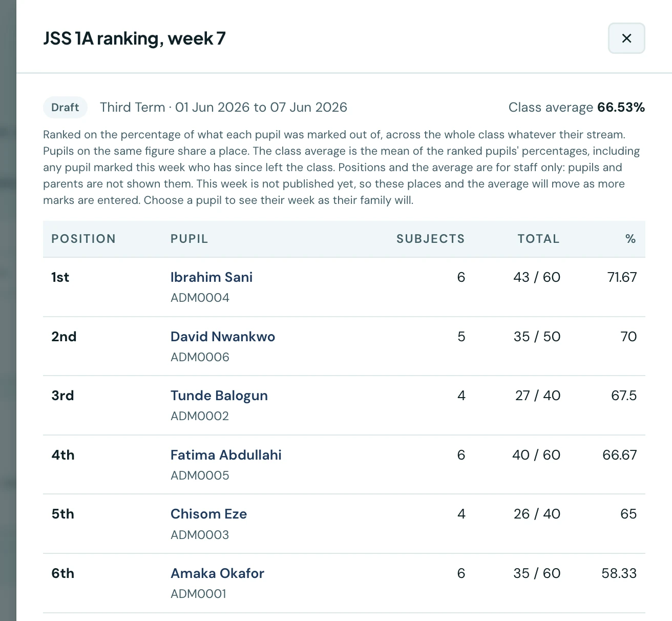Open David Nwankwo's pupil week view

223,337
